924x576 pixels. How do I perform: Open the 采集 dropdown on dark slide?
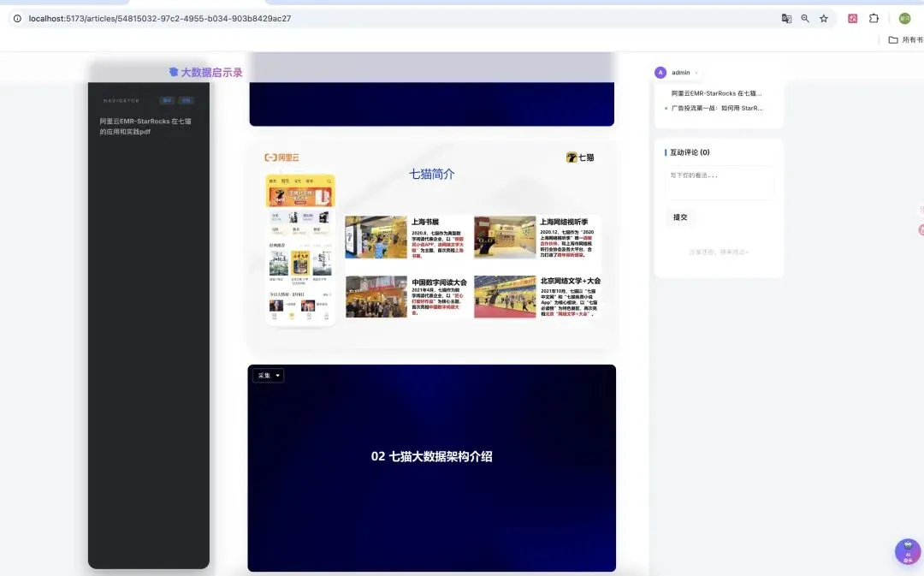point(269,376)
